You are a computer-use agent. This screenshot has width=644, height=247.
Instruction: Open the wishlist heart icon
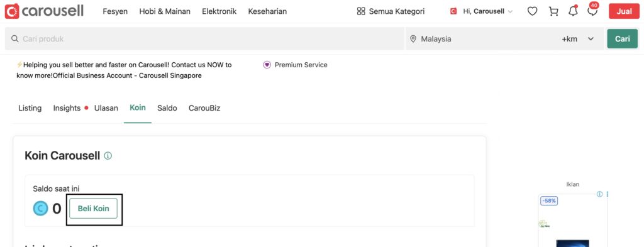pyautogui.click(x=532, y=11)
